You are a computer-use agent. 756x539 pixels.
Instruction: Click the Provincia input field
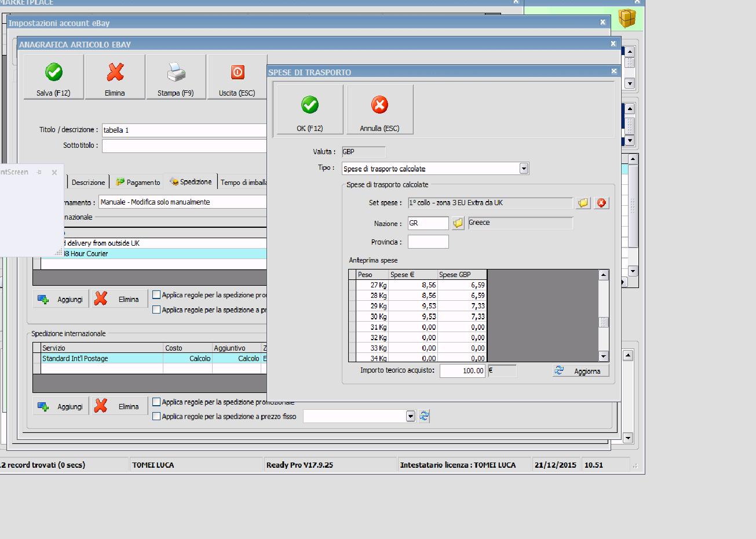coord(428,242)
